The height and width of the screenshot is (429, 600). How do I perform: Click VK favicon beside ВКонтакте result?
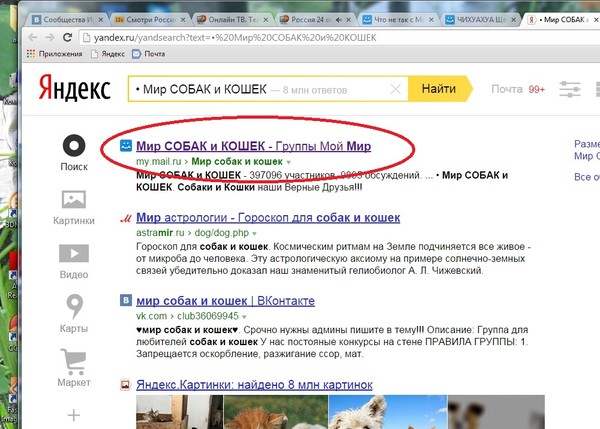pyautogui.click(x=126, y=300)
